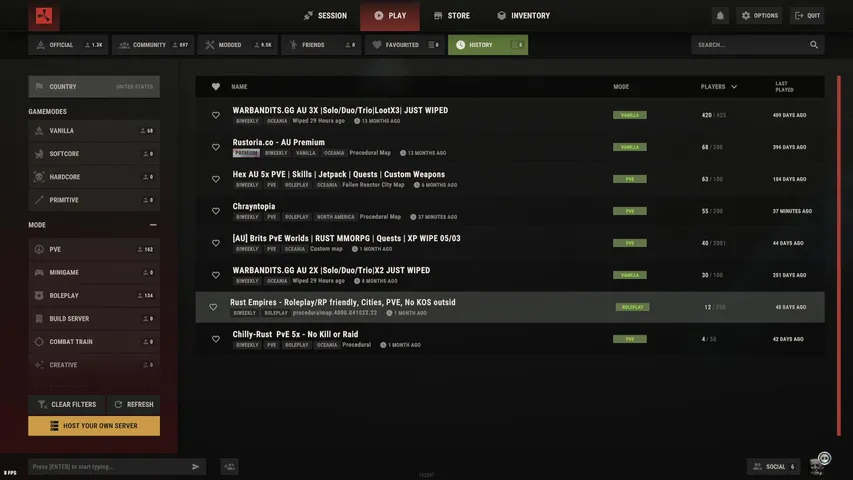This screenshot has height=480, width=853.
Task: Select 'Rust Empires - Roleplay/RP friendly' server name
Action: click(x=343, y=302)
